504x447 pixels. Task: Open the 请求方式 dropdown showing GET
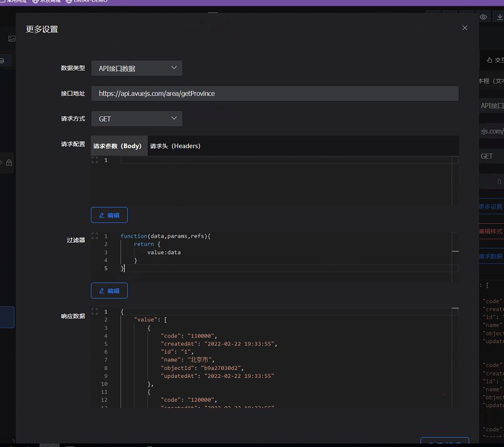click(x=137, y=118)
